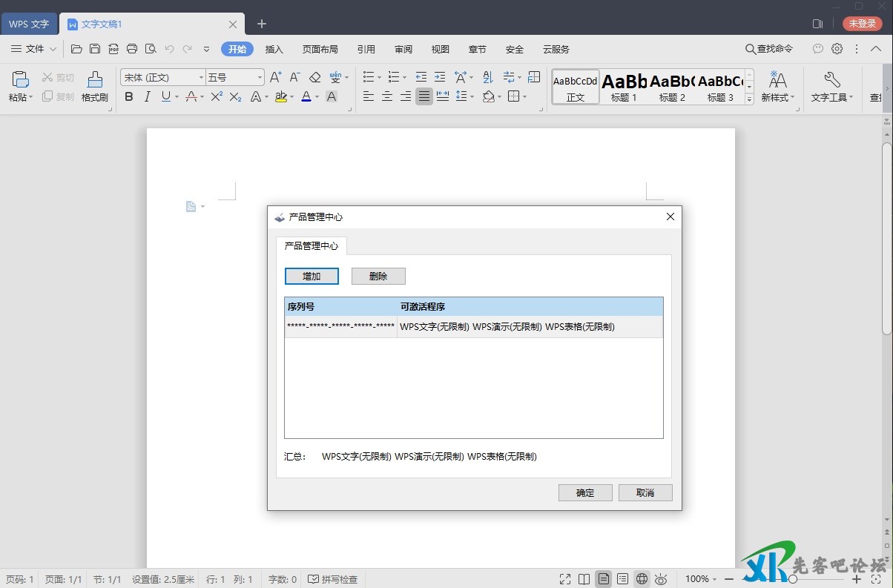Toggle bold formatting

point(129,96)
